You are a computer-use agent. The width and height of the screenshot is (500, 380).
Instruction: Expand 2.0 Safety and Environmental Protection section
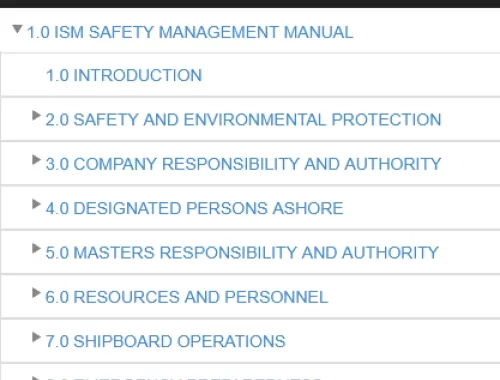36,115
